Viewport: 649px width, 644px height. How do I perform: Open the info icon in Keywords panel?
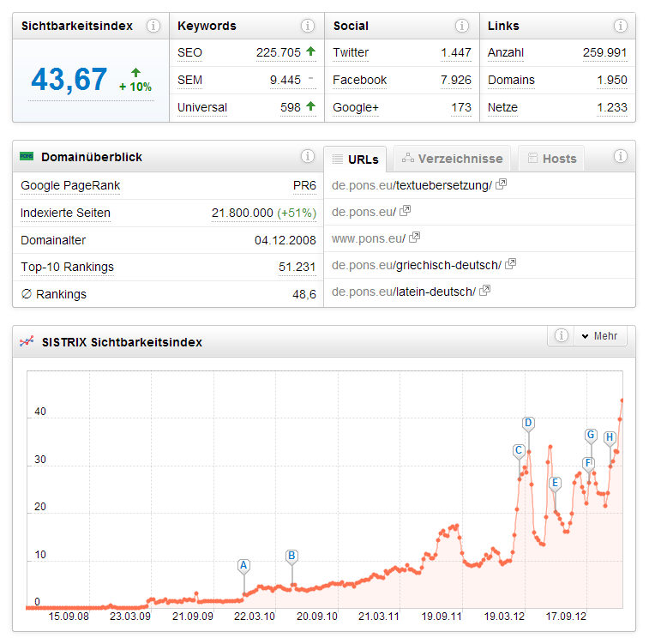click(308, 26)
